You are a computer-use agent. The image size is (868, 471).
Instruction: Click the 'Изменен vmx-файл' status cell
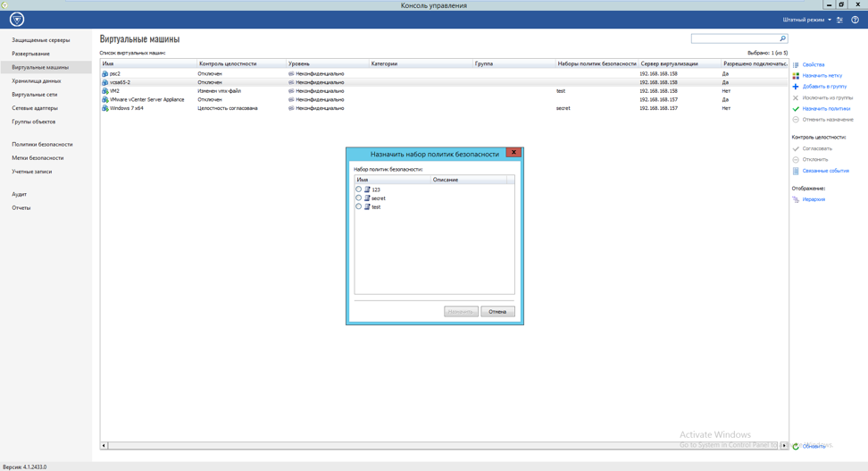[219, 91]
